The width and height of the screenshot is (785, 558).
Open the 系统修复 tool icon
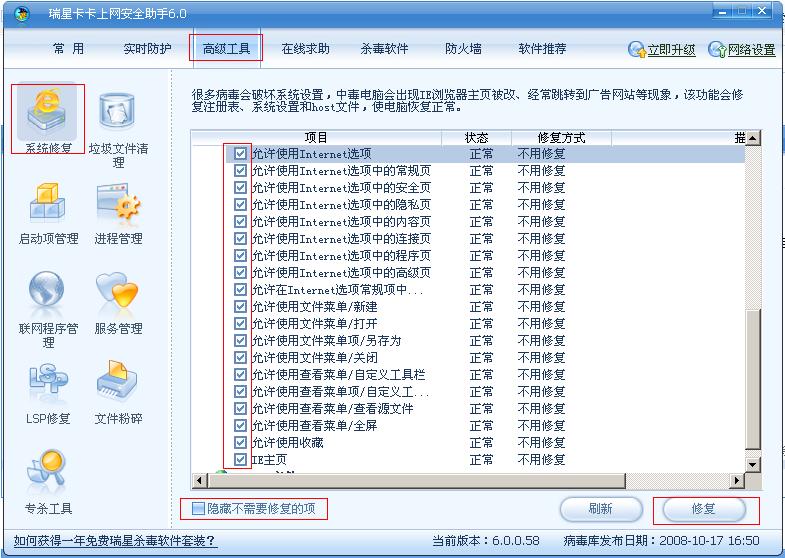tap(47, 111)
